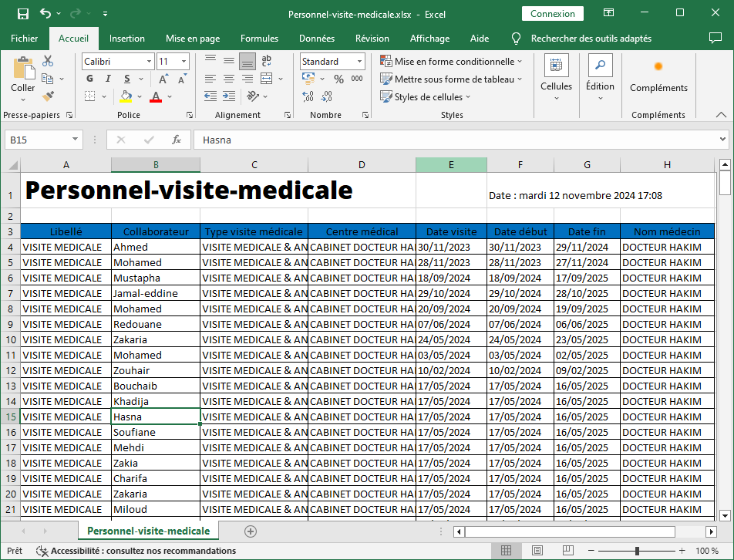The width and height of the screenshot is (734, 560).
Task: Apply fill color with paint bucket
Action: (126, 96)
